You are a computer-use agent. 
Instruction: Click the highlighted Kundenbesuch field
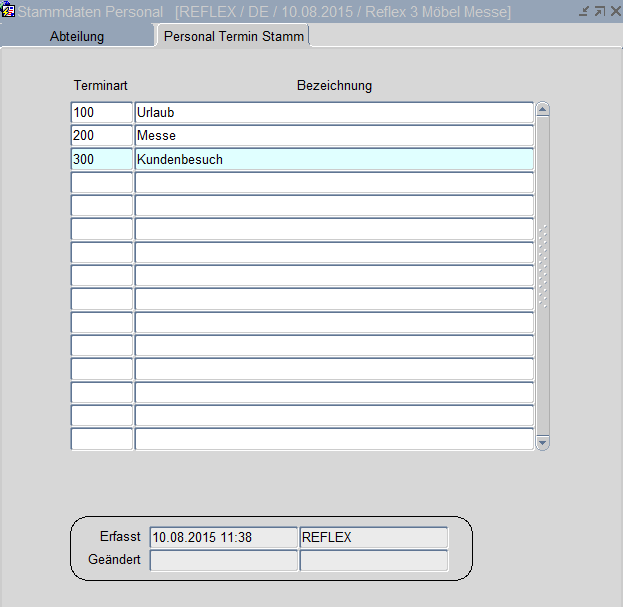click(x=334, y=159)
